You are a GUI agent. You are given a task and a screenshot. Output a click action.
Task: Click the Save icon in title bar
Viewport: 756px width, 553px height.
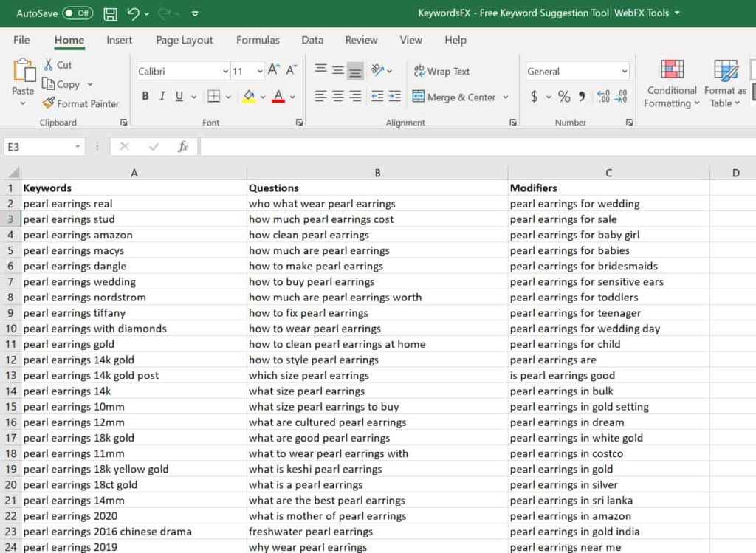pyautogui.click(x=110, y=13)
